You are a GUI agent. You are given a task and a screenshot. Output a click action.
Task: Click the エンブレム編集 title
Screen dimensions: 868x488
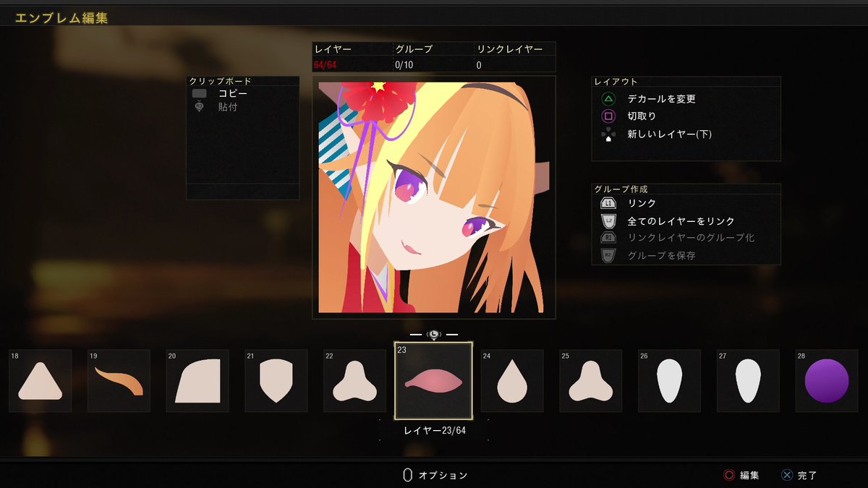[x=61, y=18]
